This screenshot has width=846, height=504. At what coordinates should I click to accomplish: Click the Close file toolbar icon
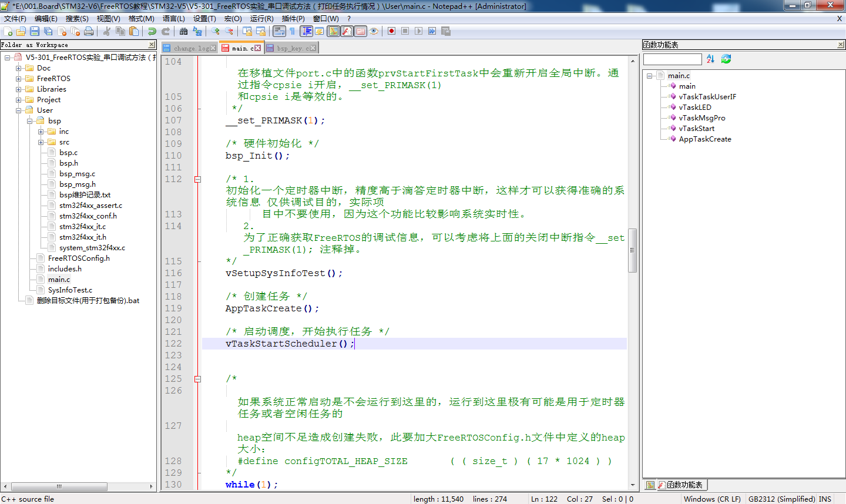(x=62, y=31)
